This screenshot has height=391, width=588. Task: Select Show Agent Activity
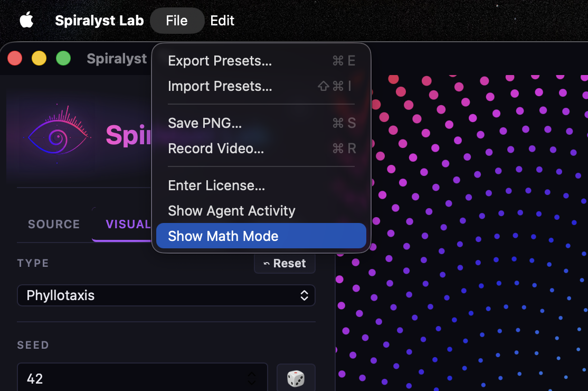point(261,211)
